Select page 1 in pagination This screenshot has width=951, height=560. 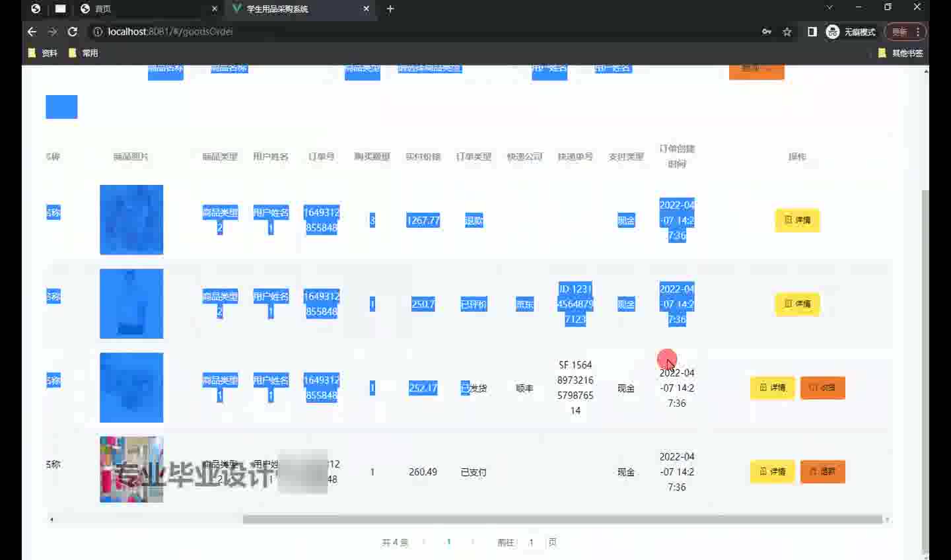tap(448, 542)
